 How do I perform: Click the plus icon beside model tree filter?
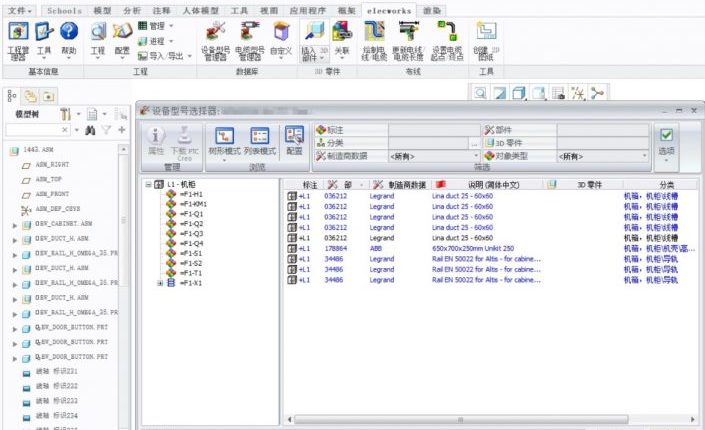click(121, 130)
